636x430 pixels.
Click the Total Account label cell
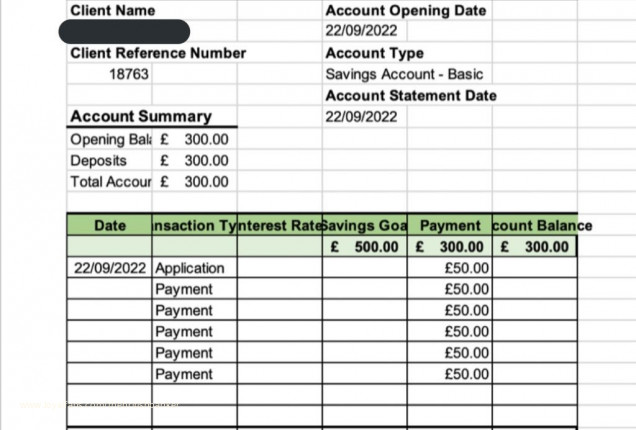tap(107, 182)
